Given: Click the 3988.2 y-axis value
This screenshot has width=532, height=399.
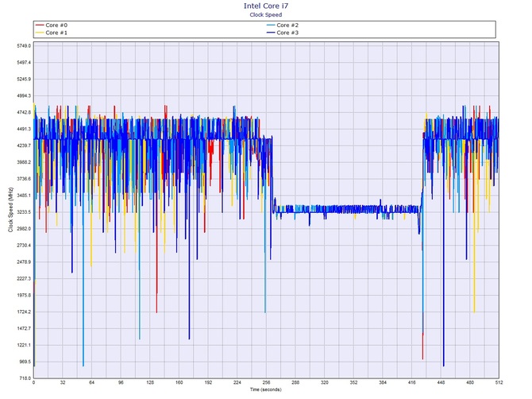Looking at the screenshot, I should tap(24, 162).
